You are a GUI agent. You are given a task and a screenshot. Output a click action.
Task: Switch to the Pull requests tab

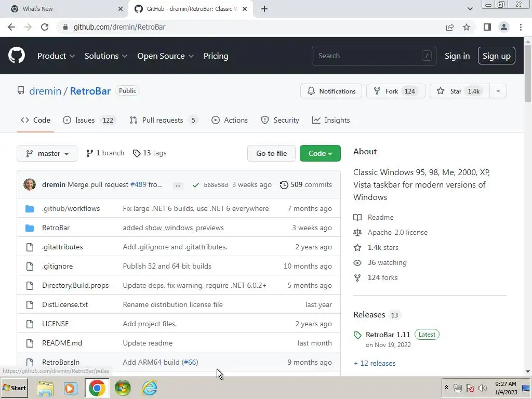click(x=164, y=121)
